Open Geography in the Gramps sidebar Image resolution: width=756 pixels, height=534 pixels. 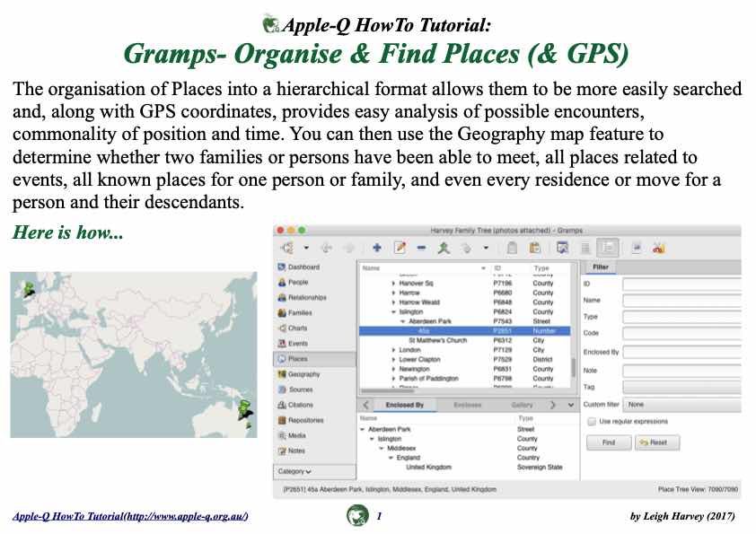tap(299, 374)
